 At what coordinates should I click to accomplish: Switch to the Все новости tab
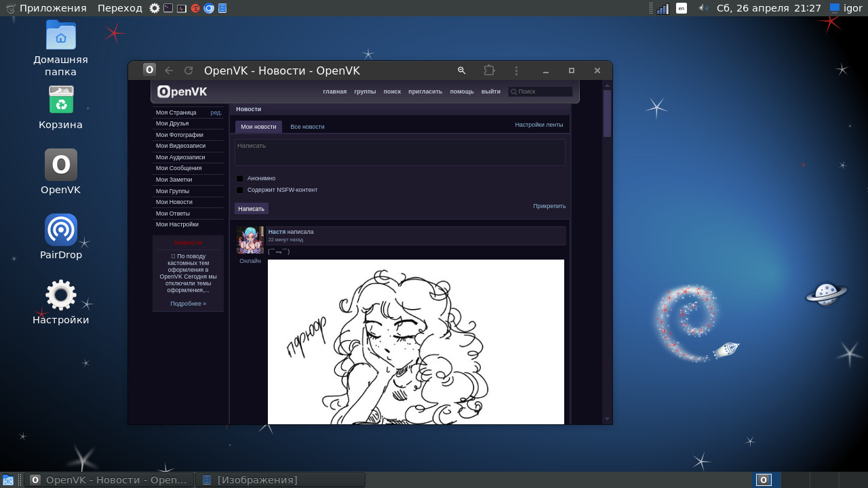coord(307,127)
